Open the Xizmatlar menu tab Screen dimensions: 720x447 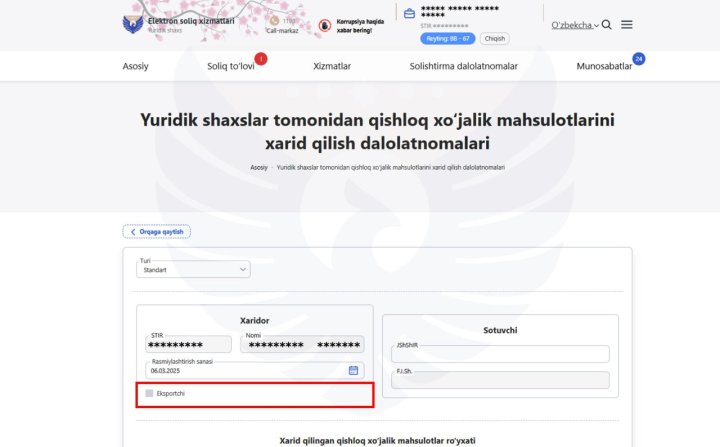(332, 66)
